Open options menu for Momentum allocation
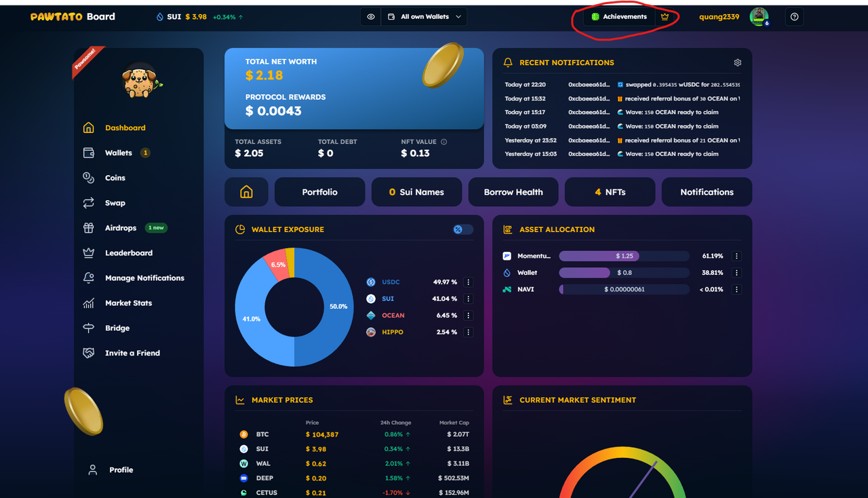 point(737,256)
